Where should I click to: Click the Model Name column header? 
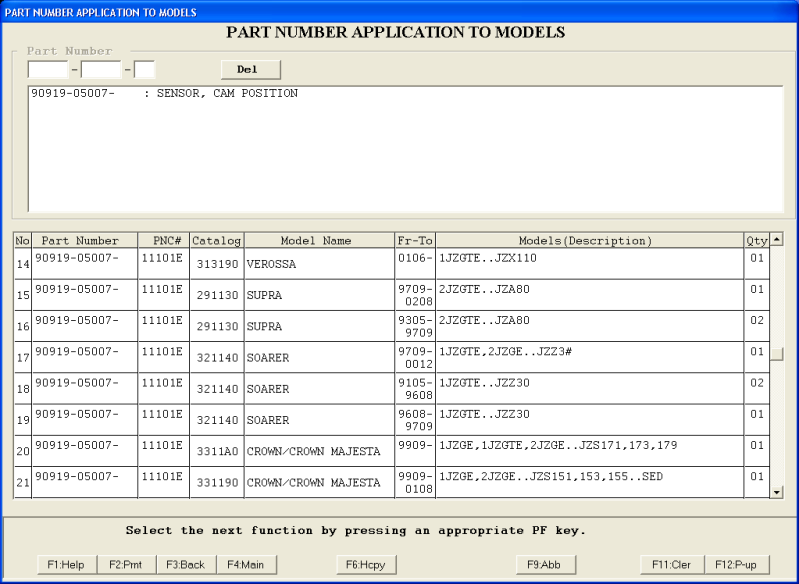pyautogui.click(x=319, y=241)
